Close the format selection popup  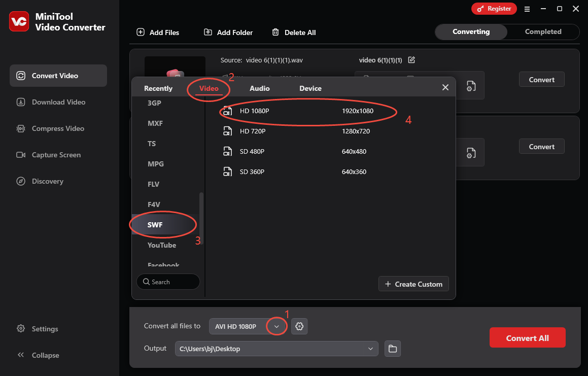(x=445, y=87)
